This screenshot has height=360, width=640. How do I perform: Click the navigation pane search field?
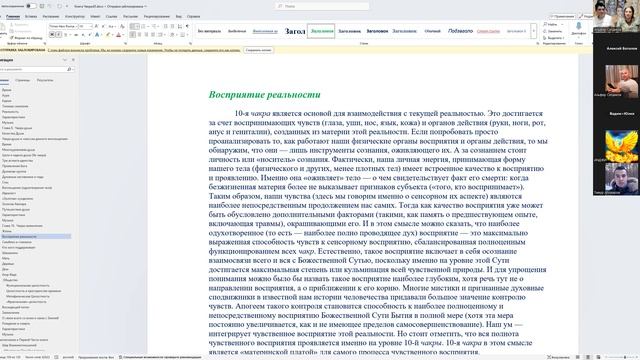[33, 69]
